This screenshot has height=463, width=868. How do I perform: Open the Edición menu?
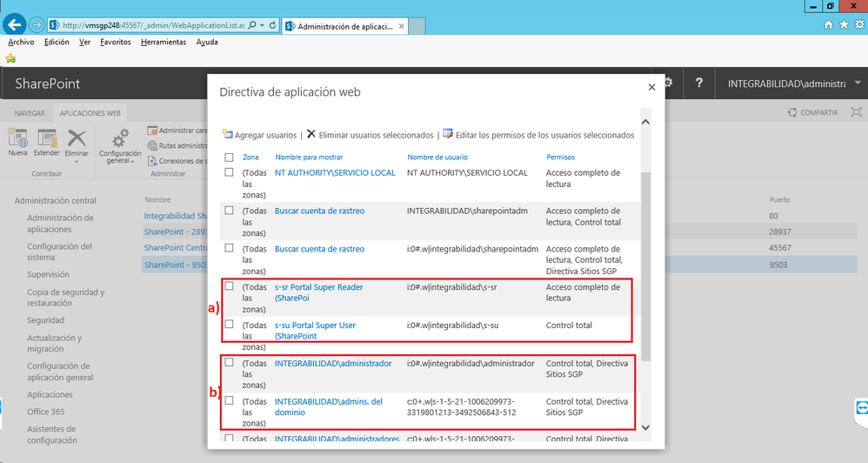(x=57, y=42)
